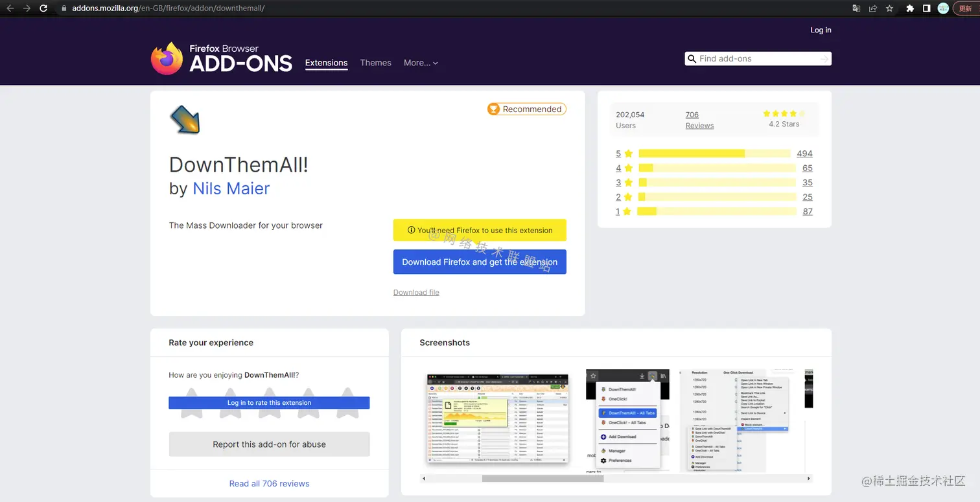Go back using browser back arrow
Viewport: 980px width, 502px height.
pyautogui.click(x=10, y=8)
